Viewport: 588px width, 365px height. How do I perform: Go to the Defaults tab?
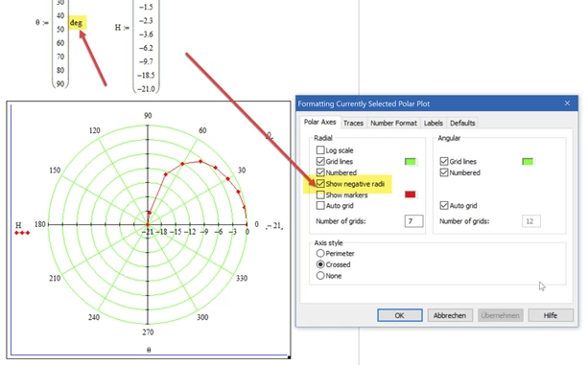coord(462,123)
